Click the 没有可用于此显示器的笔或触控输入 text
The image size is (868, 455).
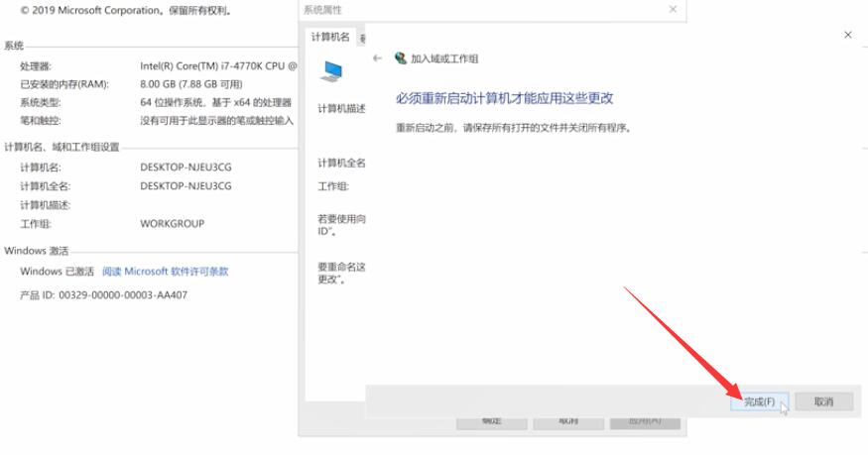(x=216, y=121)
